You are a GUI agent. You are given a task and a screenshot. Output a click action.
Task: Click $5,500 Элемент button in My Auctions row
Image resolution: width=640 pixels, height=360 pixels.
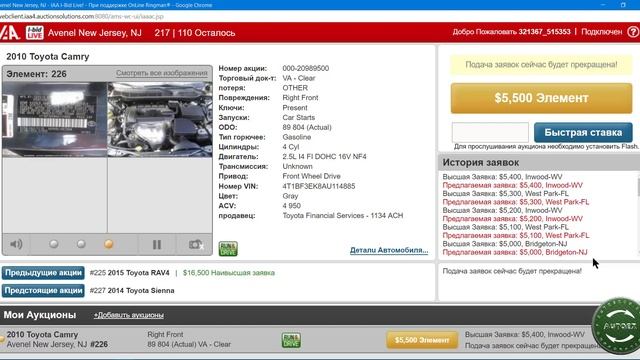click(x=422, y=340)
